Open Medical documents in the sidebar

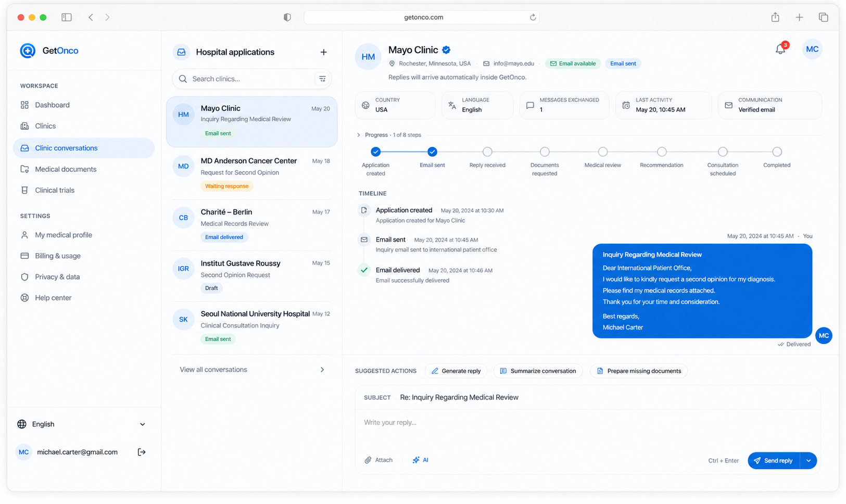pyautogui.click(x=84, y=169)
